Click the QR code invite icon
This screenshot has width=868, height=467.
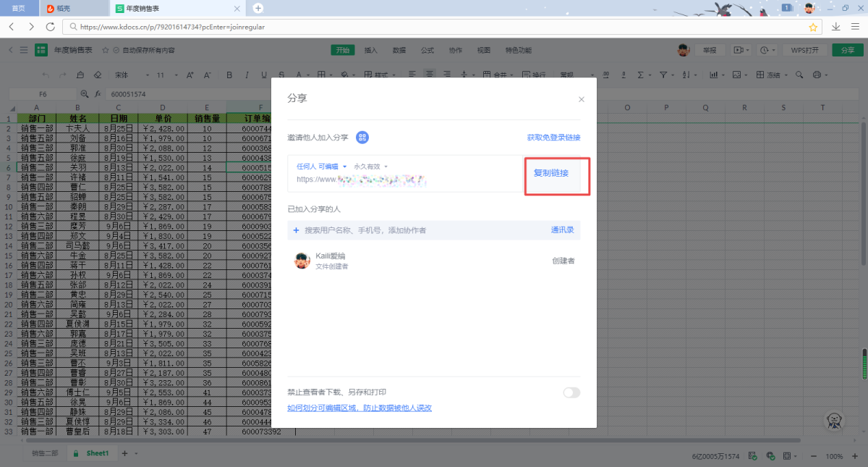(362, 138)
